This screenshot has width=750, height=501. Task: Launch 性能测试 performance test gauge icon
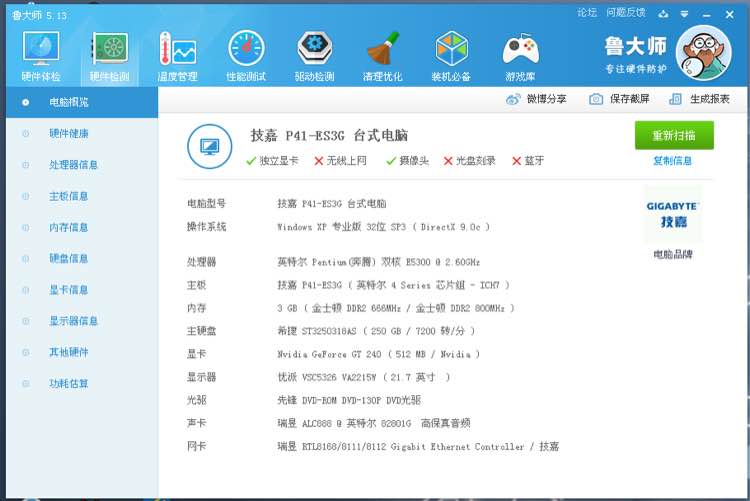(246, 48)
